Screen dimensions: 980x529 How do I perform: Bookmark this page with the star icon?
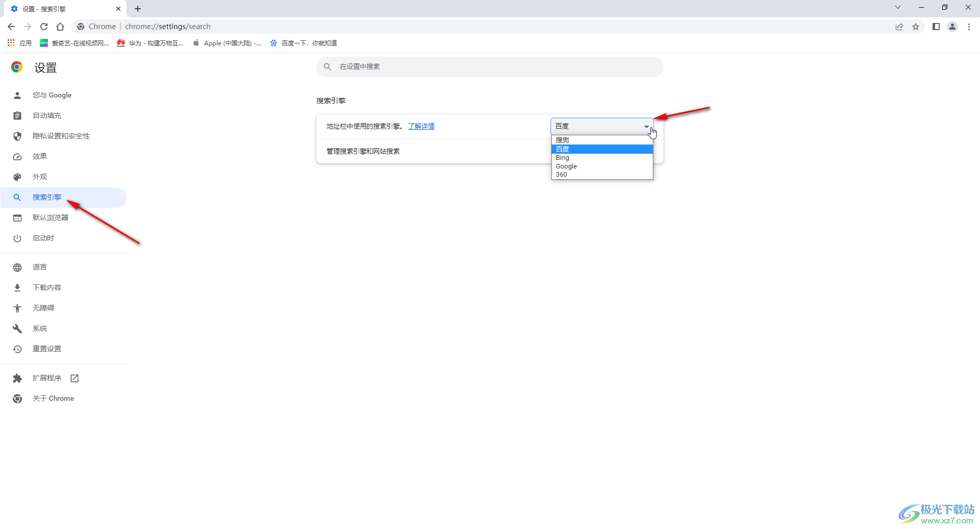[916, 27]
